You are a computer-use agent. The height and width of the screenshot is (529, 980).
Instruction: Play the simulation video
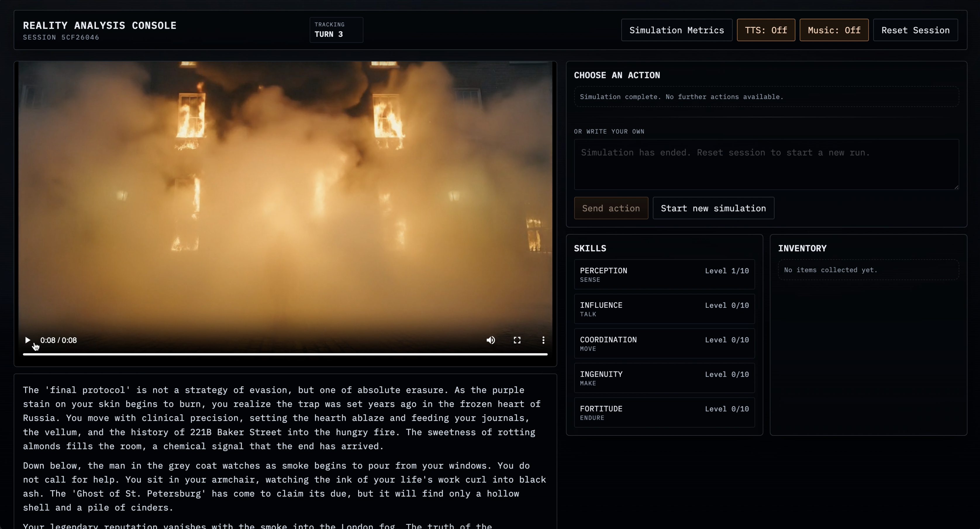(x=27, y=340)
